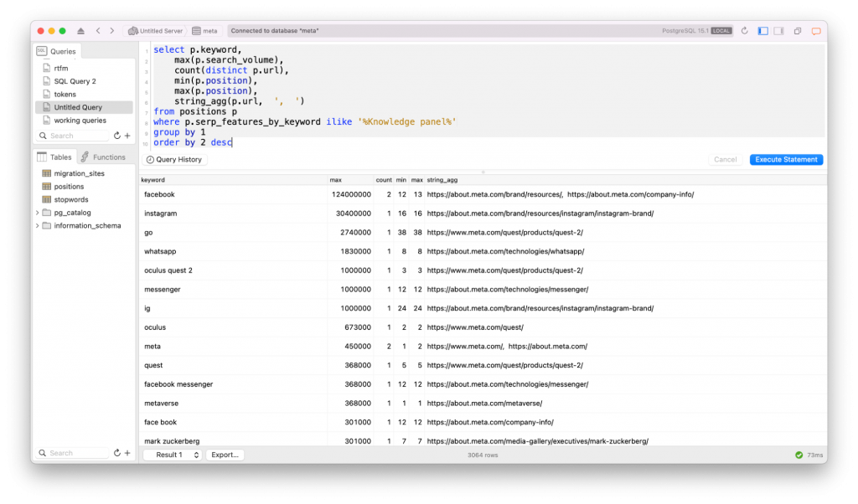858x504 pixels.
Task: Open the Export… options
Action: tap(225, 455)
